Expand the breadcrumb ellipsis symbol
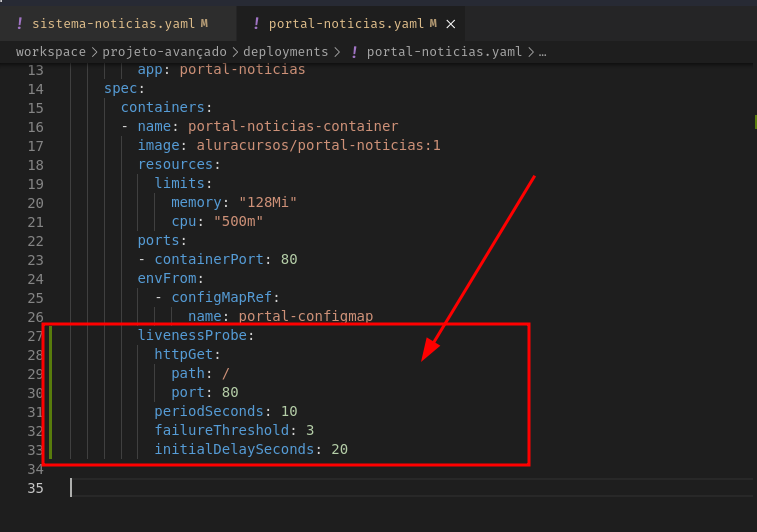Viewport: 757px width, 532px height. [542, 52]
